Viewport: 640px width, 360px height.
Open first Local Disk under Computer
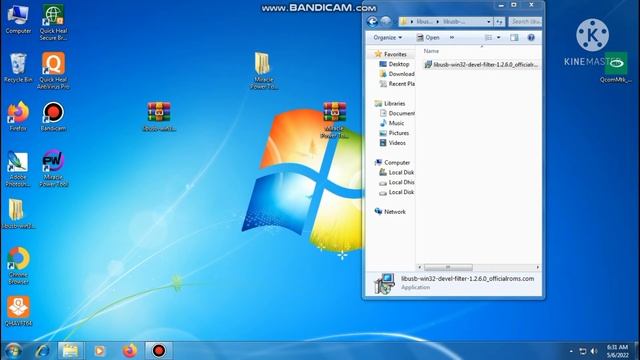(397, 172)
